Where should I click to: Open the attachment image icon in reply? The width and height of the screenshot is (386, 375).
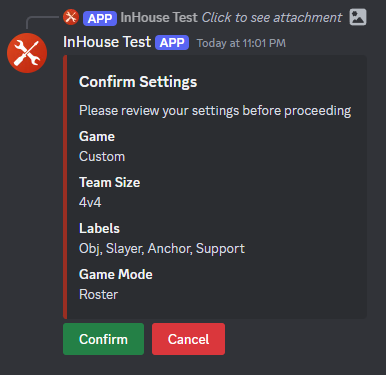(x=358, y=17)
